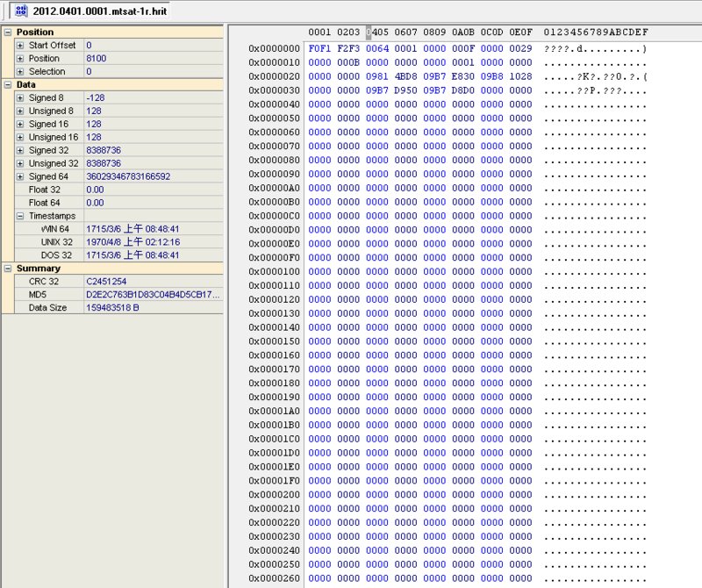Click hex word 1028 in row 0x0000020
The width and height of the screenshot is (702, 588).
coord(520,76)
